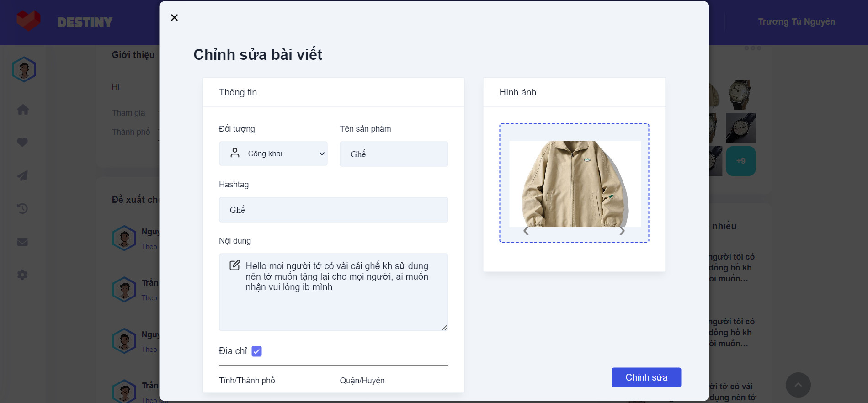The height and width of the screenshot is (403, 868).
Task: Open the envelope messages icon in sidebar
Action: (22, 242)
